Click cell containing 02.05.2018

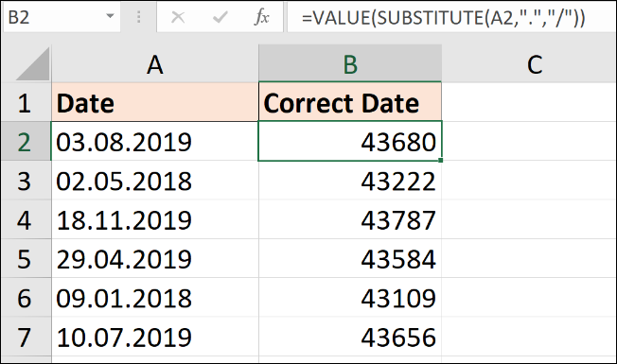(x=154, y=181)
